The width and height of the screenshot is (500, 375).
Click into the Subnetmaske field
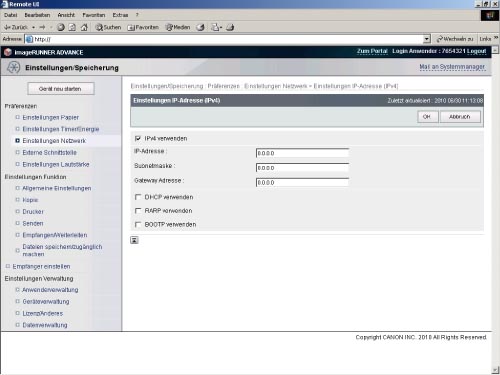tap(302, 168)
